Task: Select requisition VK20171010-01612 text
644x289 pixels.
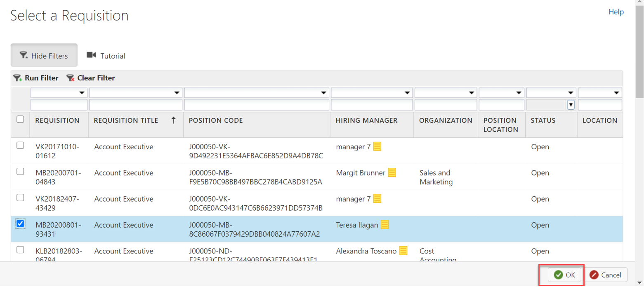Action: [57, 151]
